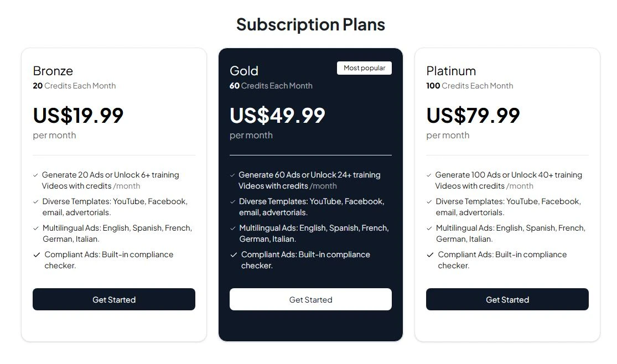The image size is (617, 364).
Task: Click checkmark beside Gold Diverse Templates feature
Action: pos(233,202)
